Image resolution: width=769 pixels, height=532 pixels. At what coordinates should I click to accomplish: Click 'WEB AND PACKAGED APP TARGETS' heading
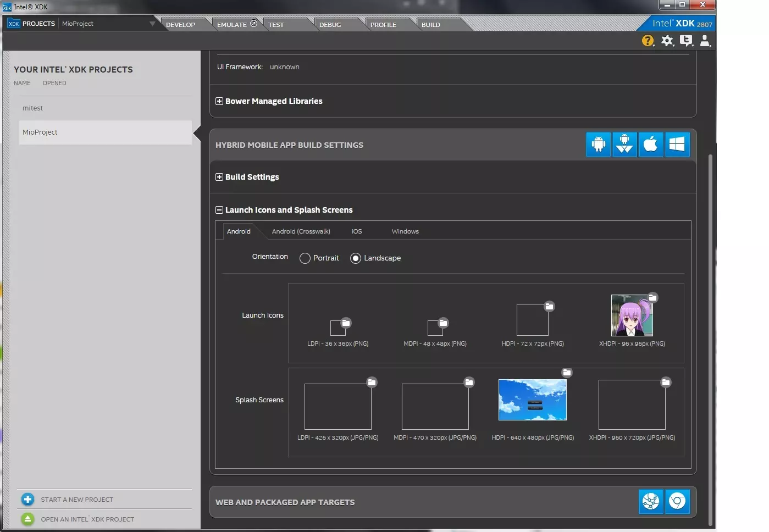click(x=285, y=502)
